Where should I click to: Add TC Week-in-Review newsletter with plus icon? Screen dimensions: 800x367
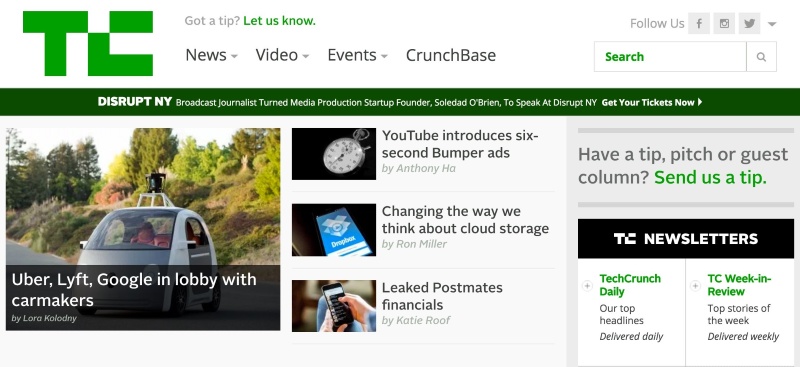click(x=695, y=286)
